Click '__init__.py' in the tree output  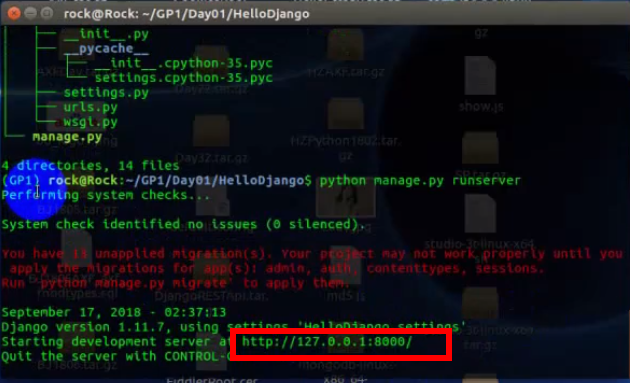106,34
